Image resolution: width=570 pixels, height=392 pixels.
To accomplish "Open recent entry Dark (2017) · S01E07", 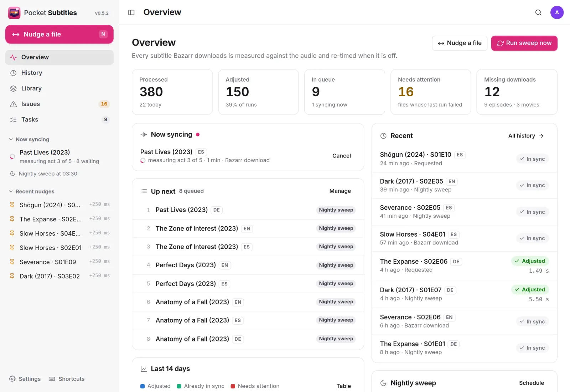I will 464,294.
